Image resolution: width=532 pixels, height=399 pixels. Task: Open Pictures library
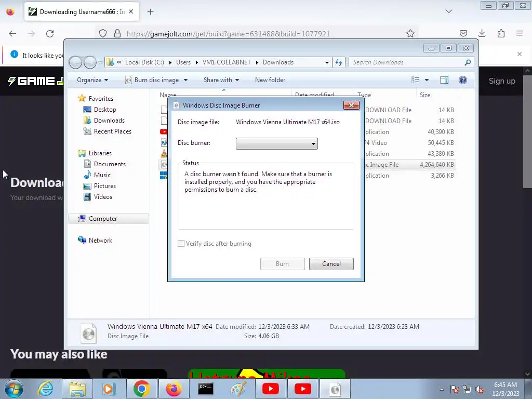pyautogui.click(x=104, y=186)
